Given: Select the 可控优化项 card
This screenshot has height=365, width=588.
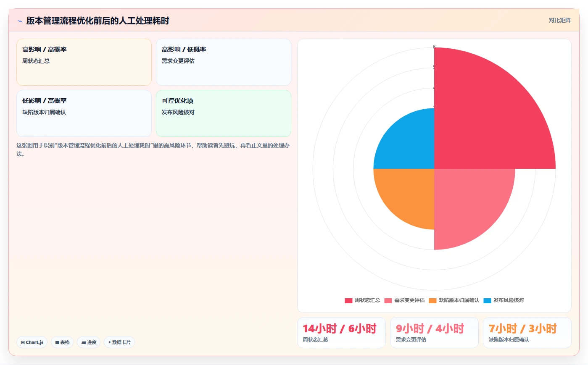Looking at the screenshot, I should 224,113.
